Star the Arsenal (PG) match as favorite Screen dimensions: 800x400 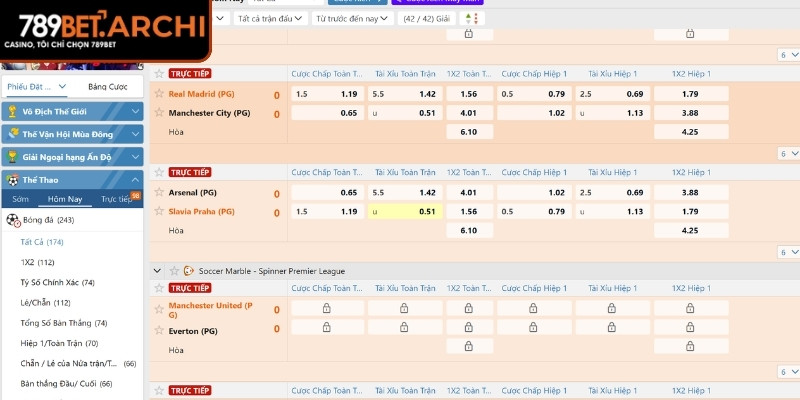(x=158, y=192)
